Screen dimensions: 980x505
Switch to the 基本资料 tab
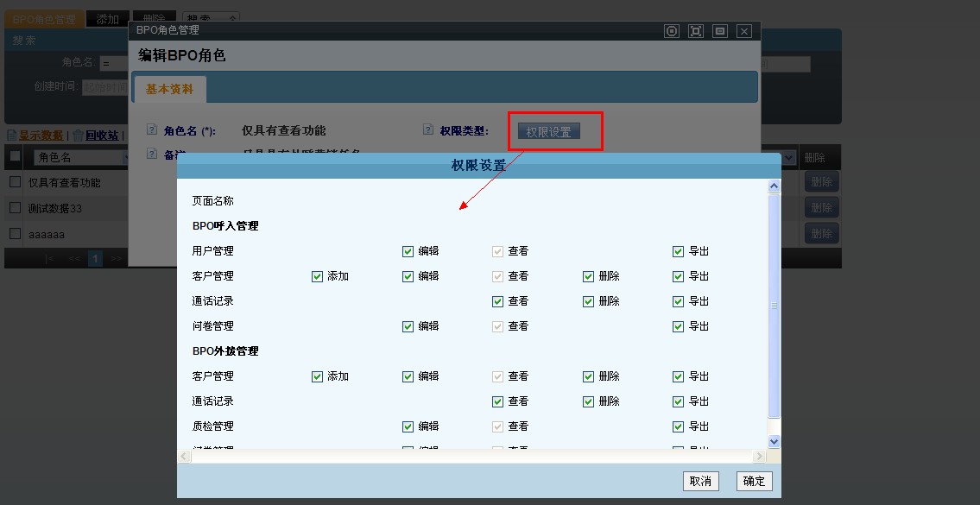[x=170, y=89]
